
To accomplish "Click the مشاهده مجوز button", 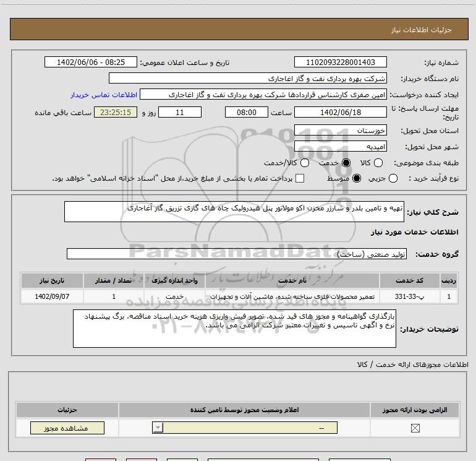I will (67, 428).
